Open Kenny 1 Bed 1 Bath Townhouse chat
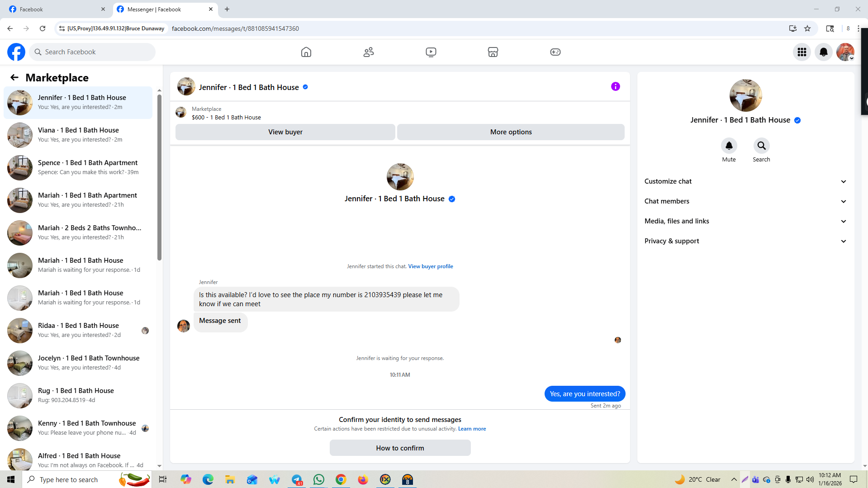The image size is (868, 488). click(78, 428)
